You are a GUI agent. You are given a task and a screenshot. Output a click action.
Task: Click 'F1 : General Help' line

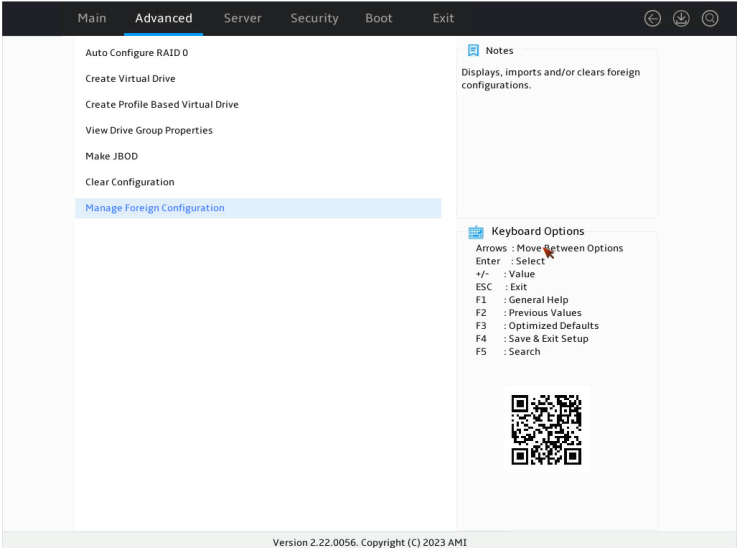[522, 300]
